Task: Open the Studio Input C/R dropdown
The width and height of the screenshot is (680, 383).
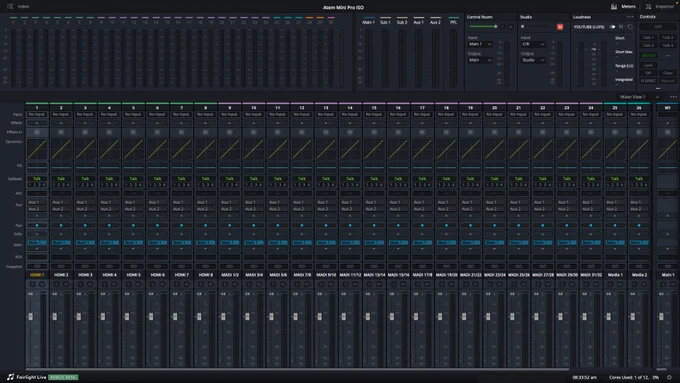Action: pyautogui.click(x=533, y=44)
